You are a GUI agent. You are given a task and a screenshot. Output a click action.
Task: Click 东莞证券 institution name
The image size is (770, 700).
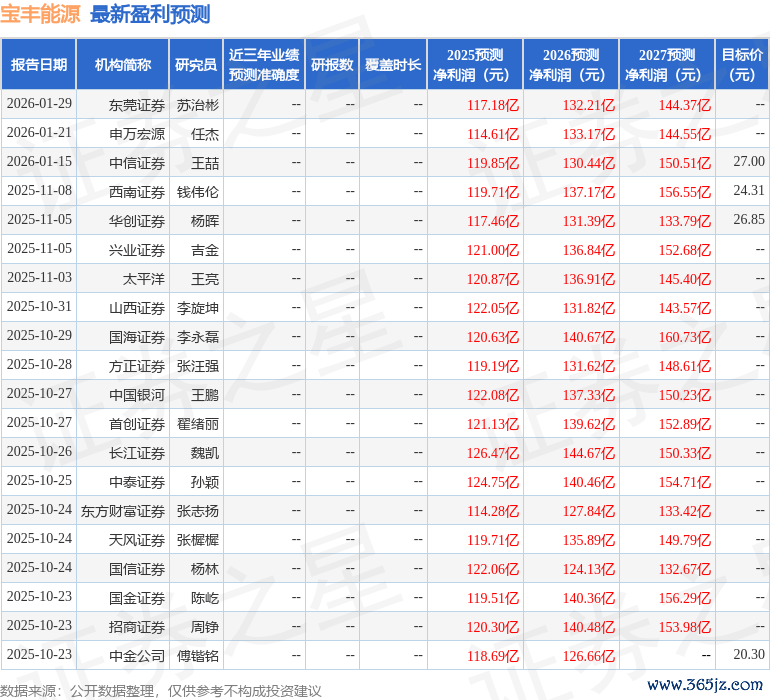137,105
